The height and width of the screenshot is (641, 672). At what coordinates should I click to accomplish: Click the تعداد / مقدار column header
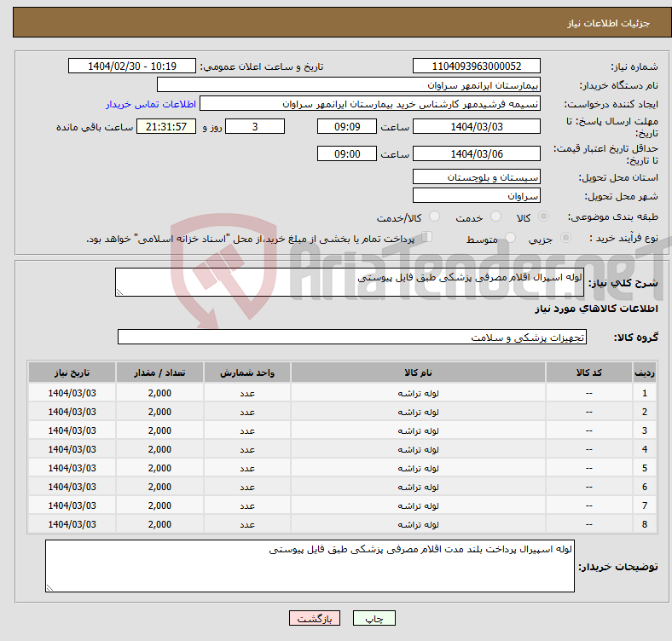tap(159, 372)
